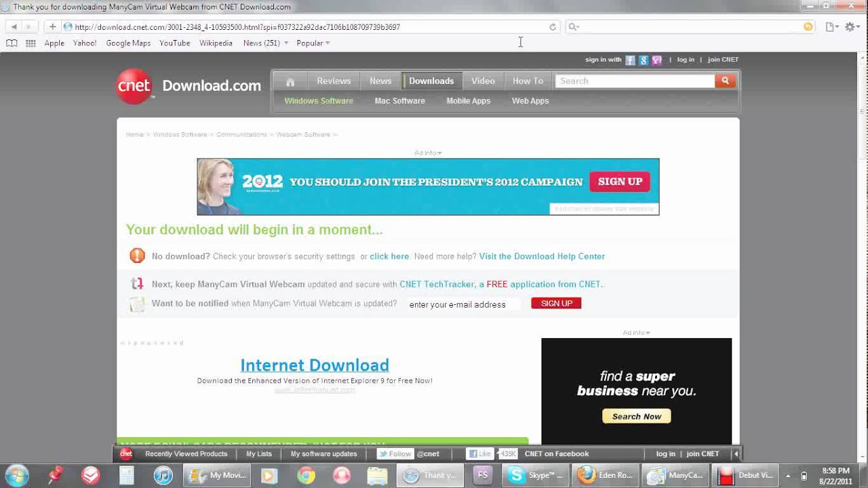Open the Windows Start orb
The width and height of the screenshot is (868, 488).
(x=18, y=475)
